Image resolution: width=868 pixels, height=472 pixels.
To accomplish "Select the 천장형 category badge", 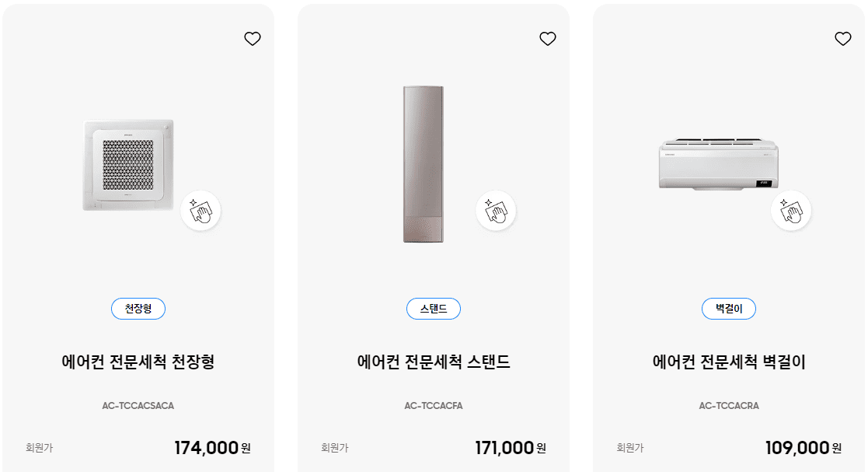I will 138,308.
